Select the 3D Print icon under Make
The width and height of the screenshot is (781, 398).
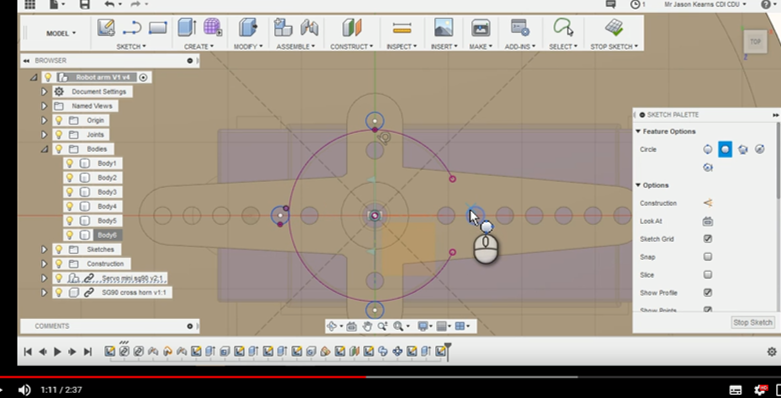(x=481, y=27)
